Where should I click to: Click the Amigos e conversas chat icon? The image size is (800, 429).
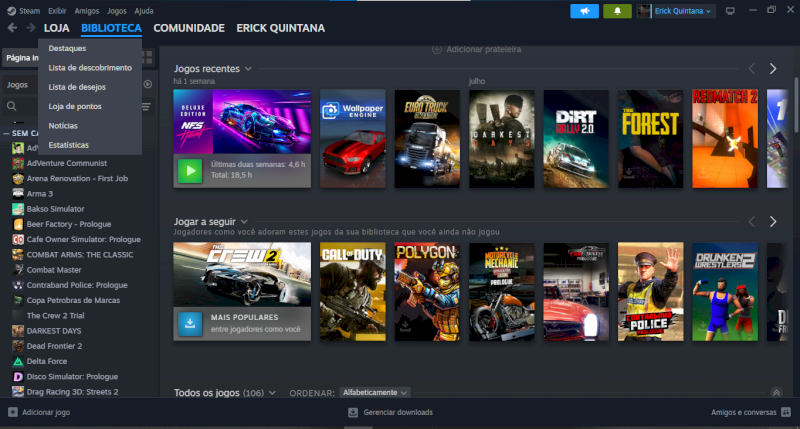786,412
